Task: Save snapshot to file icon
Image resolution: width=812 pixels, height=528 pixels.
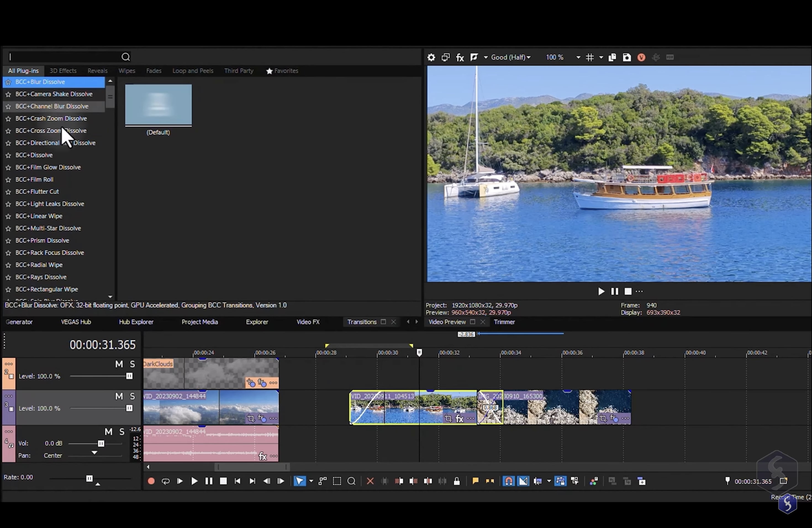Action: pyautogui.click(x=627, y=57)
